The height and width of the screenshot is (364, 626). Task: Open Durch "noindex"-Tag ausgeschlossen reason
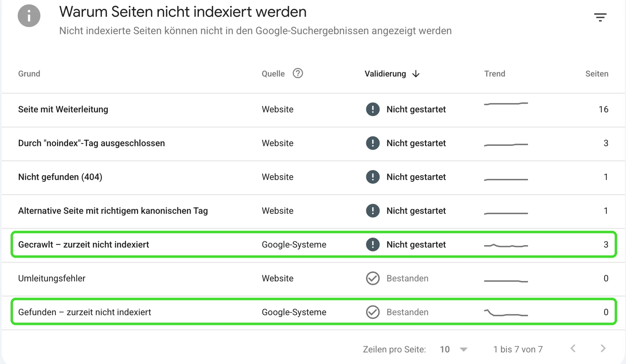92,143
